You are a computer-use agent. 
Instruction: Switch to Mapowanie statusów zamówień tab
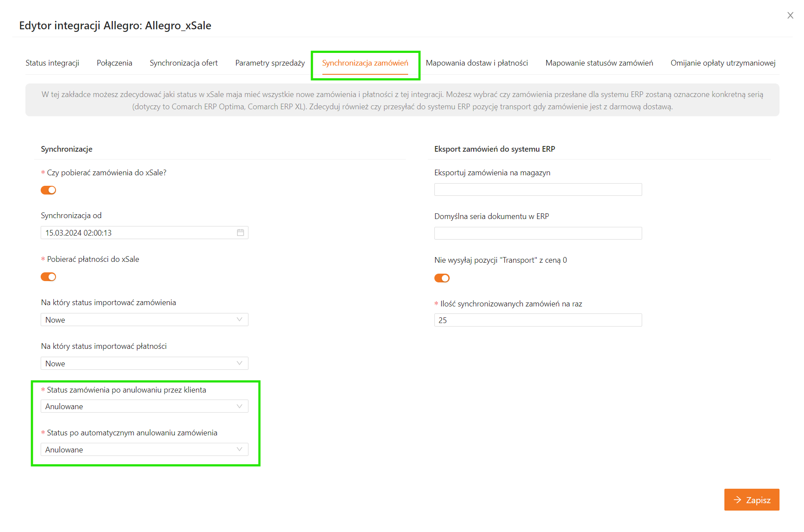599,63
